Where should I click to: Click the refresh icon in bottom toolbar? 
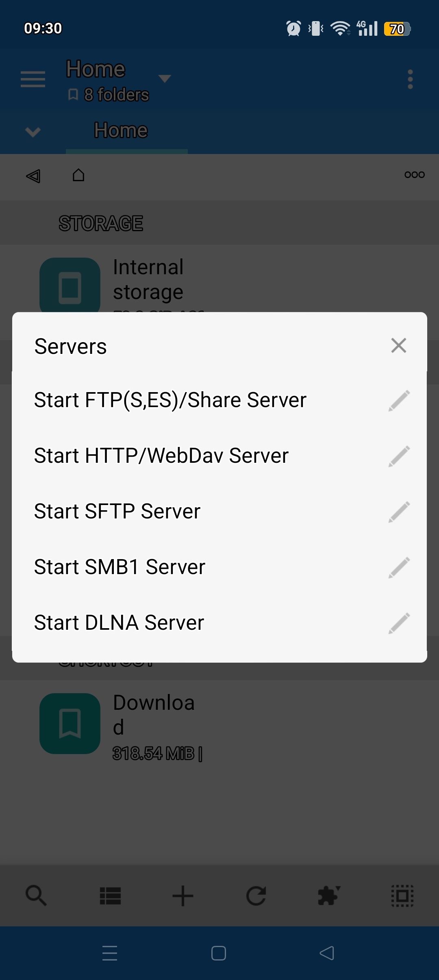[x=256, y=895]
